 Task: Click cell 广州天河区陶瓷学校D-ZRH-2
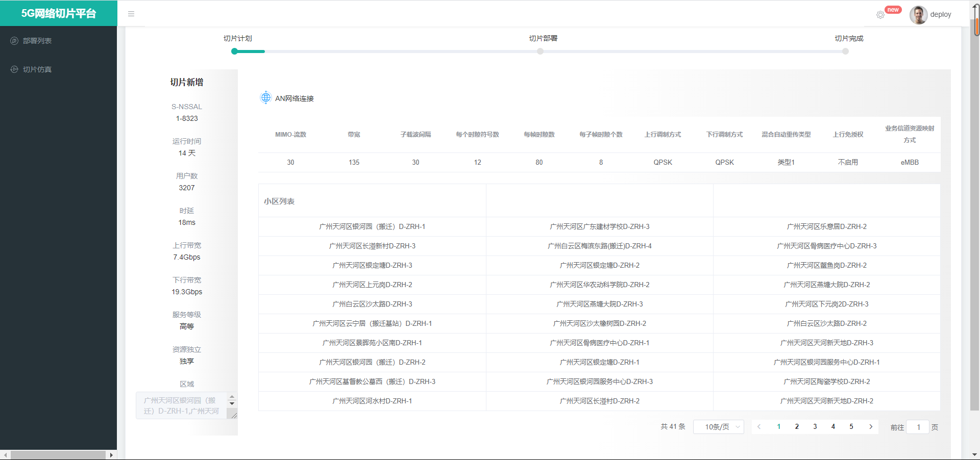coord(826,381)
